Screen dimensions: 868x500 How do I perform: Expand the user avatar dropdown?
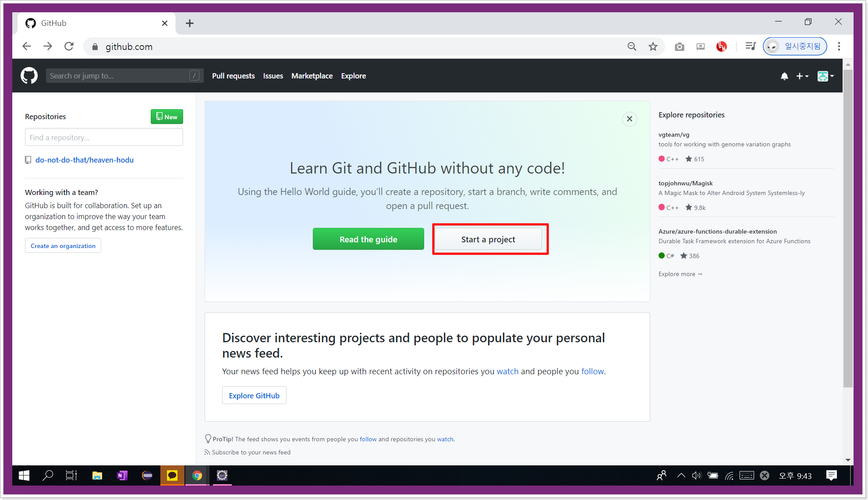(x=825, y=76)
